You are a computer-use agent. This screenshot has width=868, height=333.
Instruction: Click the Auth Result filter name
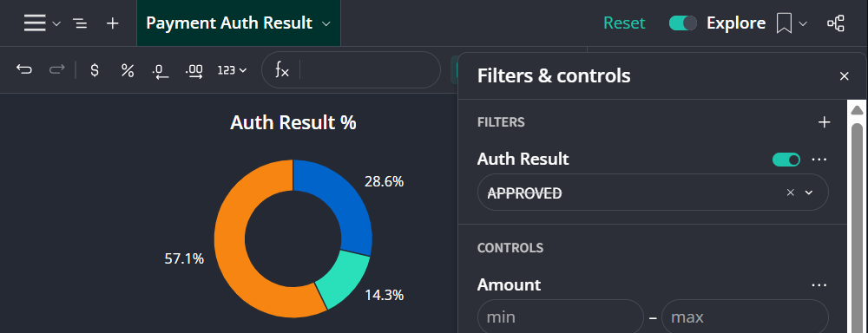click(523, 160)
